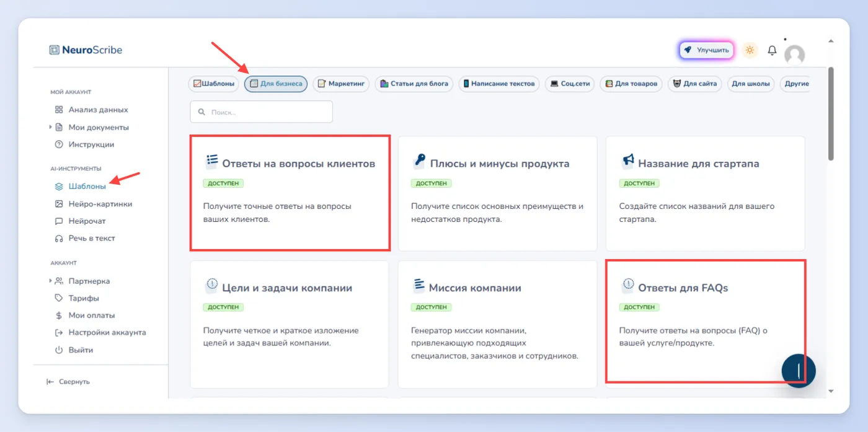The image size is (868, 432).
Task: Select the Для сайта category tab
Action: (x=694, y=84)
